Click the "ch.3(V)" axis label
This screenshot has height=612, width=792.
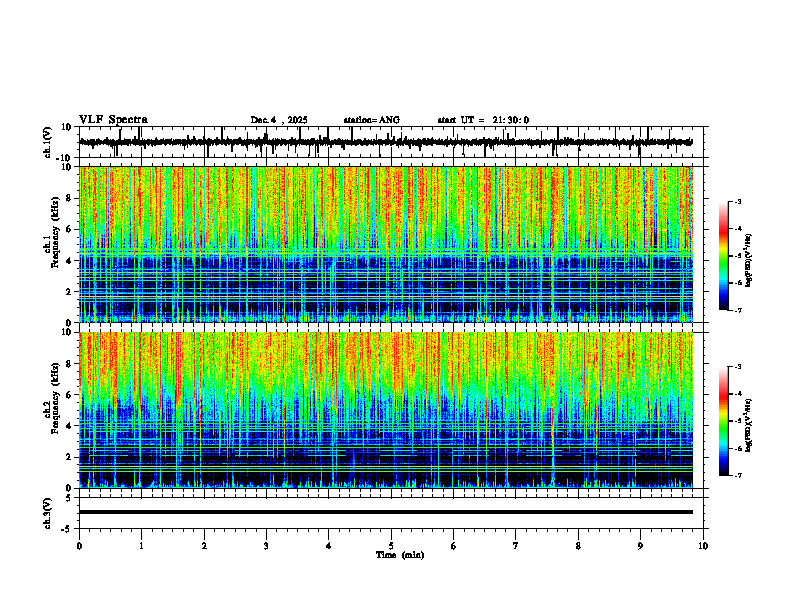click(48, 514)
